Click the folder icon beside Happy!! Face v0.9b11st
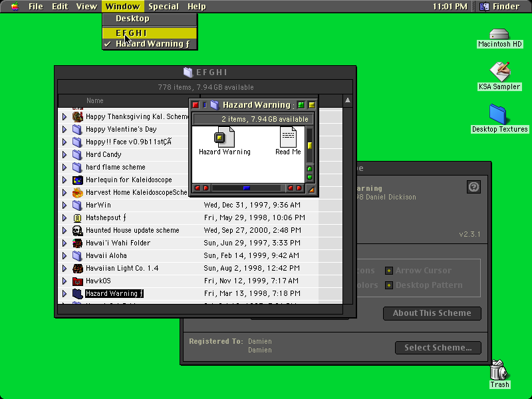 coord(77,142)
